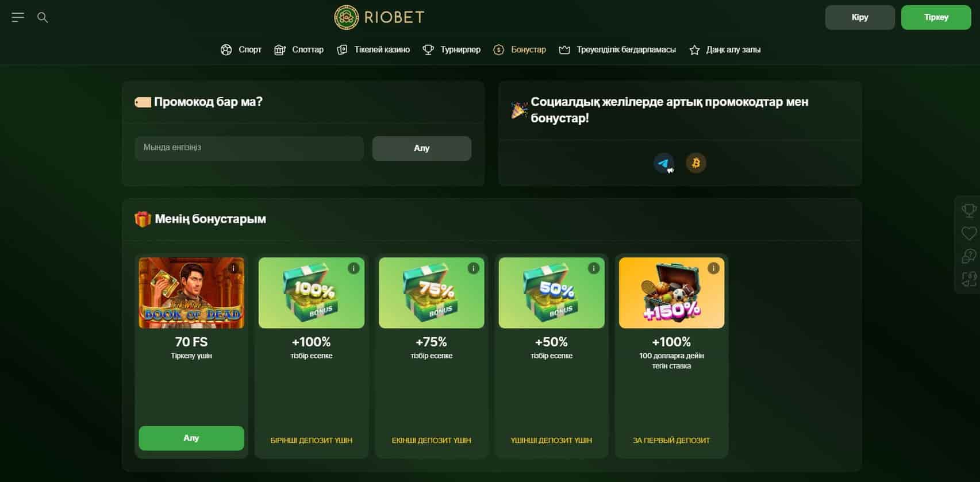Click the green Тіркеу register button
980x482 pixels.
pyautogui.click(x=936, y=17)
